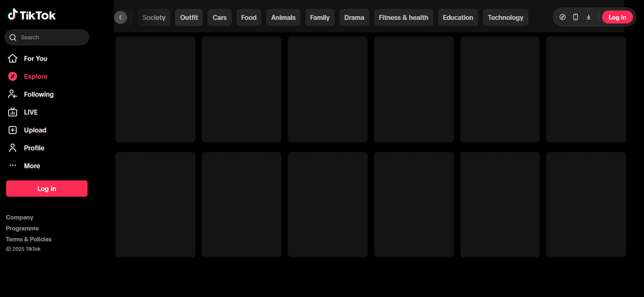Image resolution: width=644 pixels, height=297 pixels.
Task: Go to Profile in the sidebar
Action: 26,148
